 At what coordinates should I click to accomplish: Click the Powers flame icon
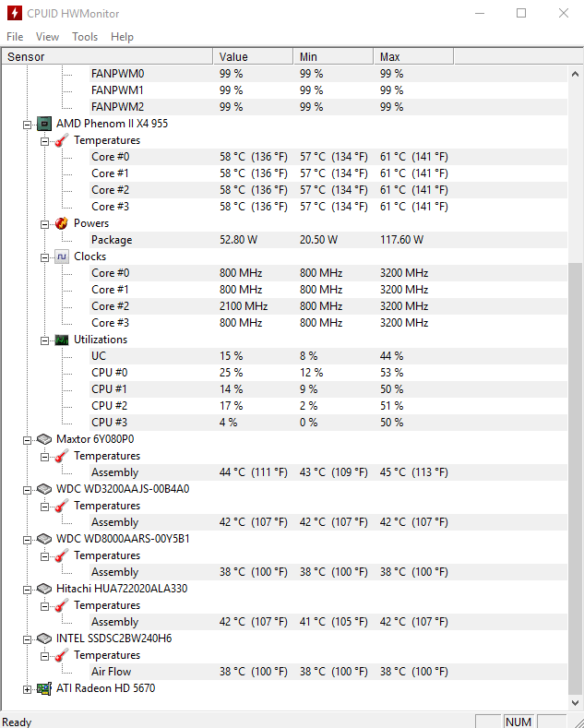(x=61, y=223)
